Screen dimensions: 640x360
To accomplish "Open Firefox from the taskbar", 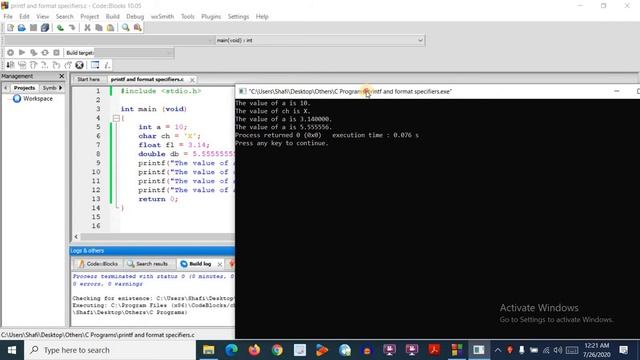I will coord(254,350).
